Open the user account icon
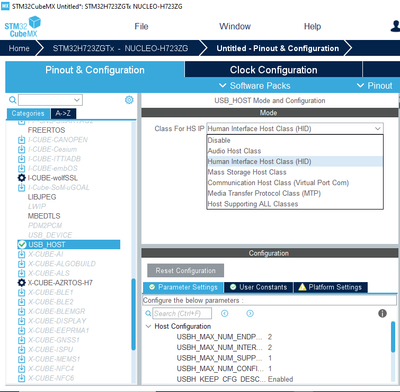 point(395,26)
